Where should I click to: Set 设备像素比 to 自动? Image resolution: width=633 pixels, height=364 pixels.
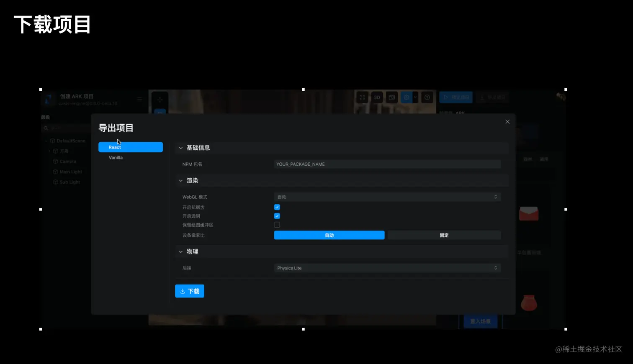coord(329,235)
